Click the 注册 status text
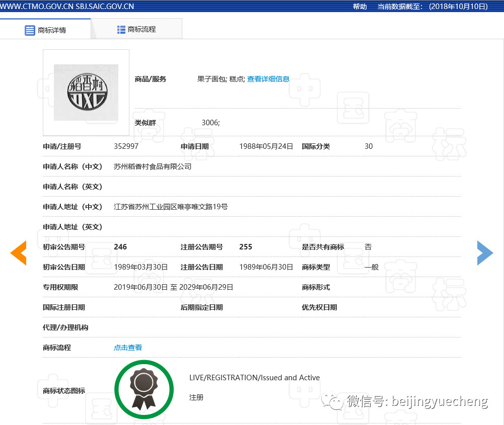 196,397
